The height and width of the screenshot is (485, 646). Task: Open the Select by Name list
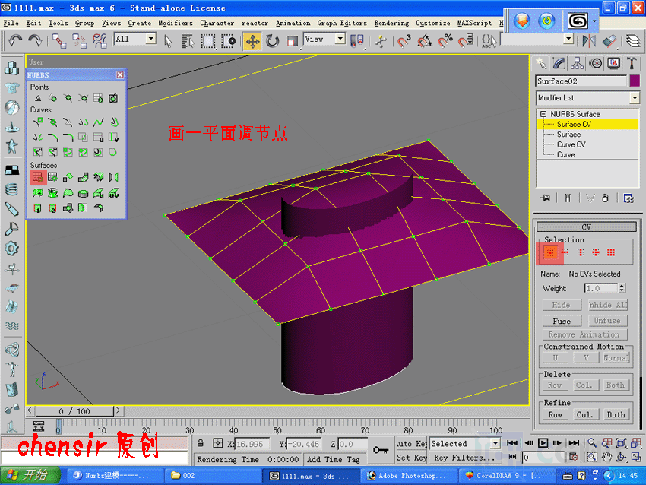pos(188,41)
